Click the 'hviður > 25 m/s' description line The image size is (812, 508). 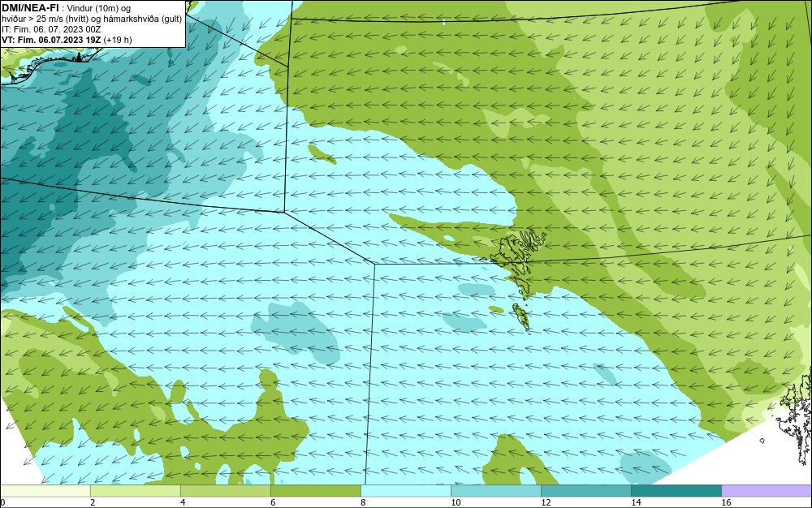(92, 19)
